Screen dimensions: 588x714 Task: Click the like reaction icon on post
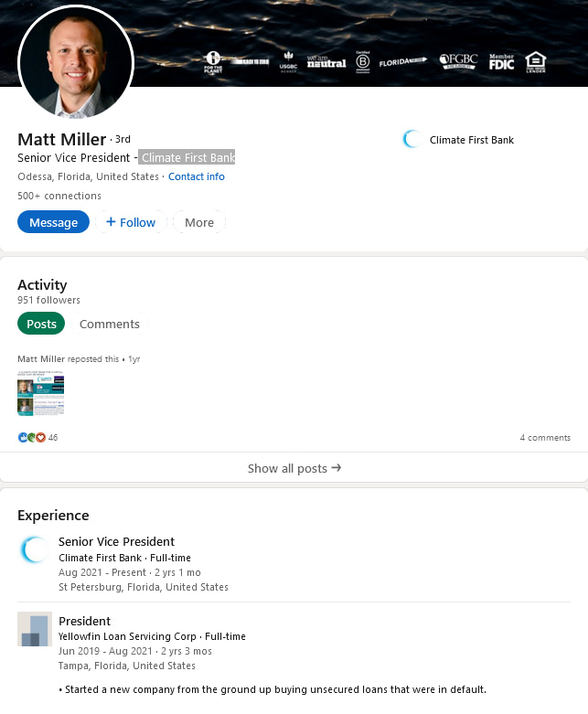(x=23, y=438)
